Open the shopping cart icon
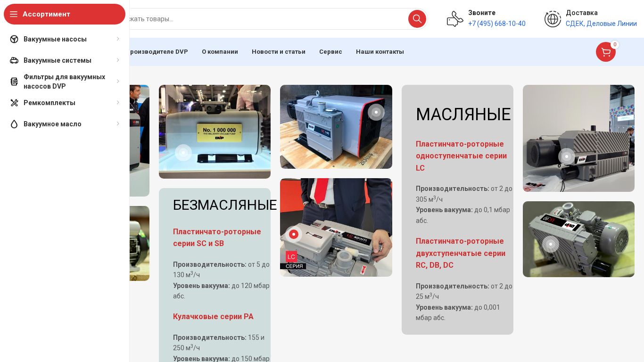Image resolution: width=644 pixels, height=362 pixels. point(605,52)
